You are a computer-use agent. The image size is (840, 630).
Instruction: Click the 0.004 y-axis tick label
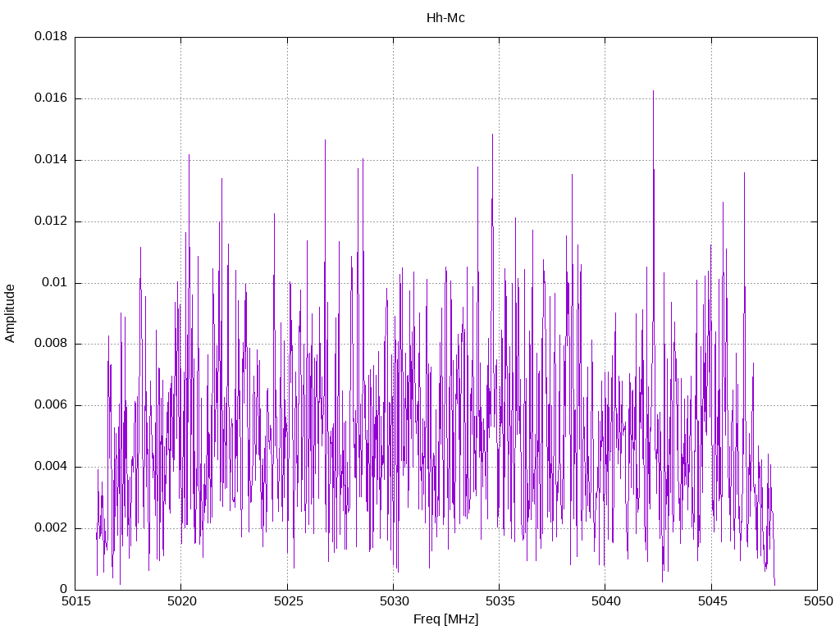(51, 466)
